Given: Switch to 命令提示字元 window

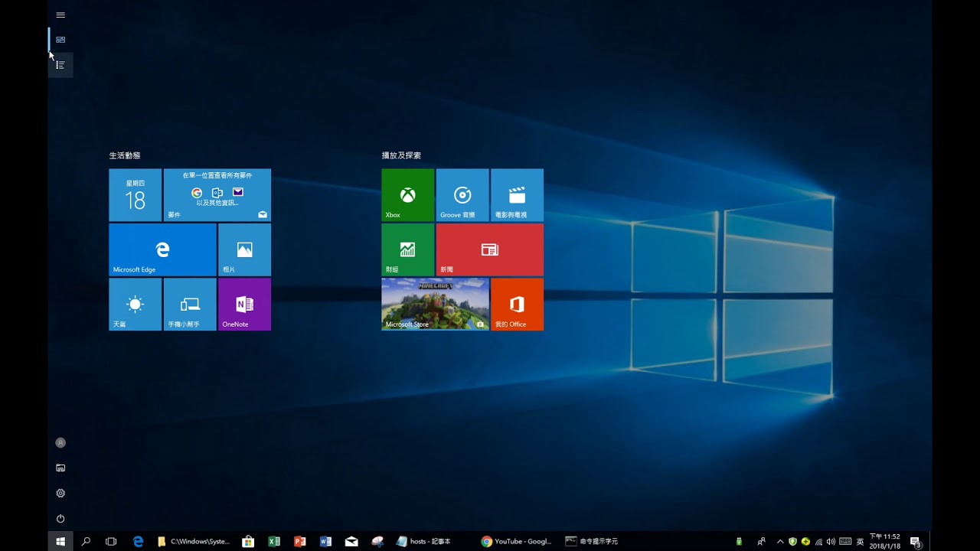Looking at the screenshot, I should tap(592, 541).
